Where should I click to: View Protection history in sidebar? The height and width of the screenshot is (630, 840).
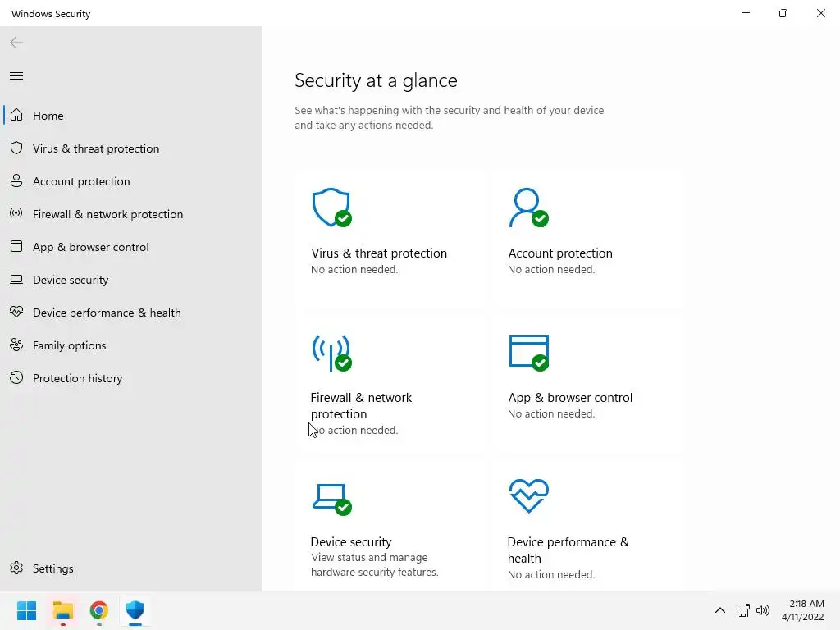tap(131, 377)
